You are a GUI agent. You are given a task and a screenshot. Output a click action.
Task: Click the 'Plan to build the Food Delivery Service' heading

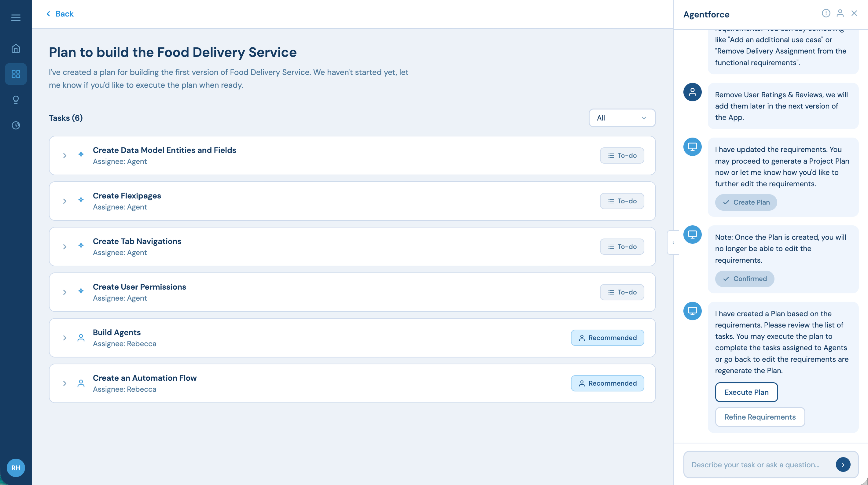pos(173,52)
